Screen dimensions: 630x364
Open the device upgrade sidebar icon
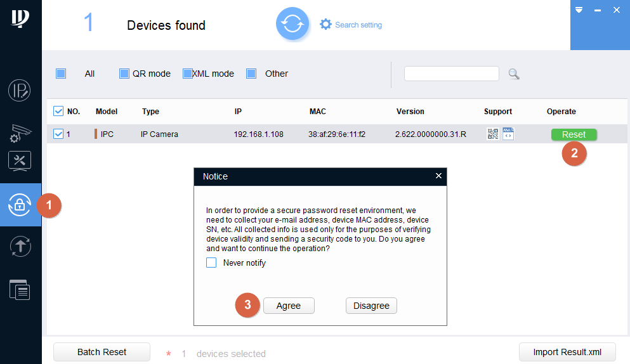click(x=20, y=247)
